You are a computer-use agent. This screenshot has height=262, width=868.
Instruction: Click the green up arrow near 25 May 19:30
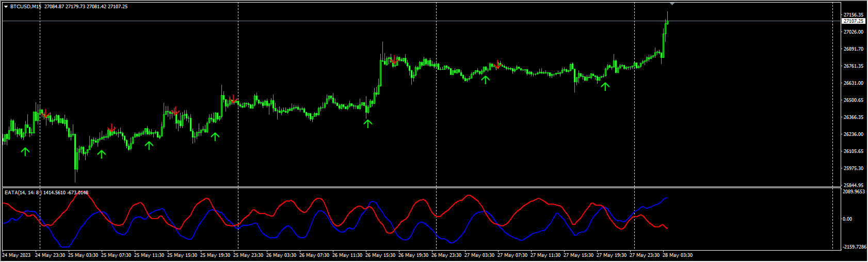click(215, 136)
